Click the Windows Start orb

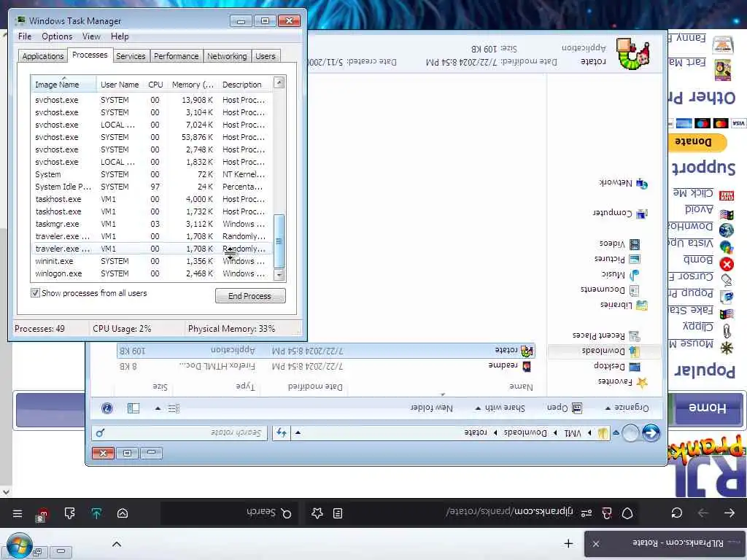[x=19, y=545]
